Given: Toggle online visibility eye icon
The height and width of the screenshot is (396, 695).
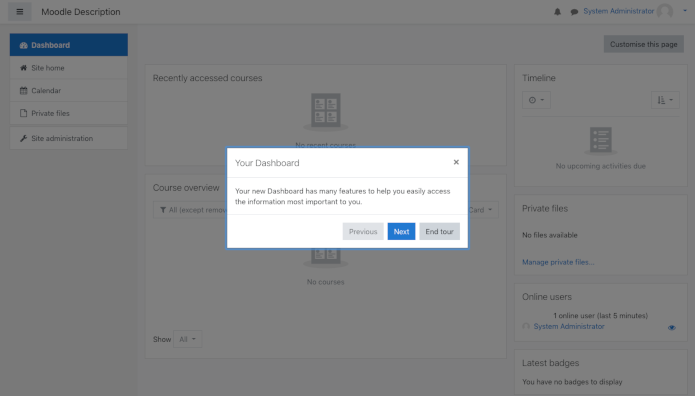Looking at the screenshot, I should 672,328.
